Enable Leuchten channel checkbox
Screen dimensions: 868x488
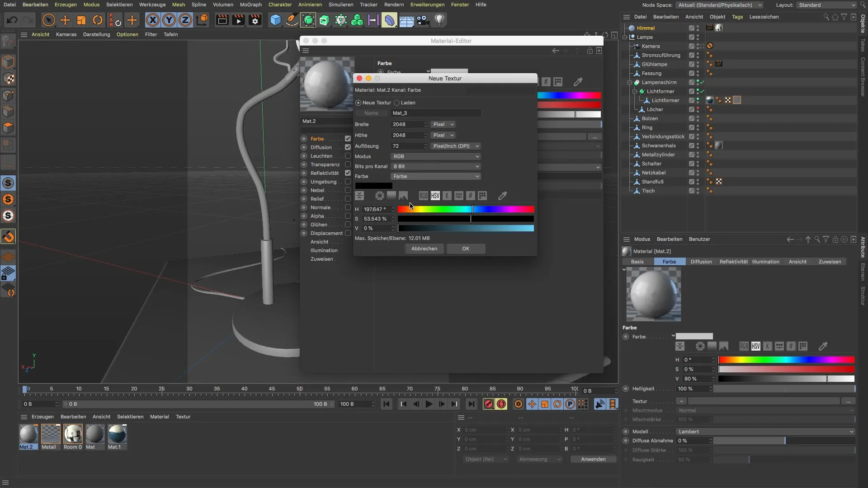(x=348, y=156)
